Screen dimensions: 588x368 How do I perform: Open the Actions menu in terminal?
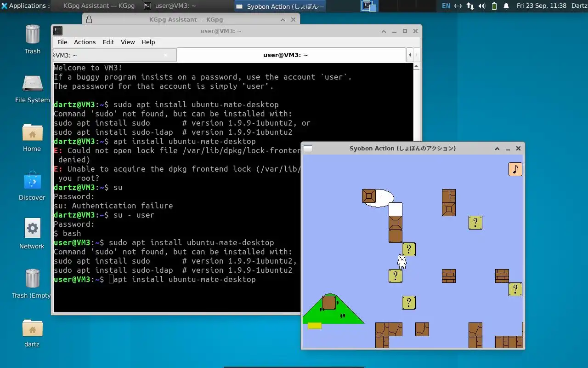pos(85,42)
